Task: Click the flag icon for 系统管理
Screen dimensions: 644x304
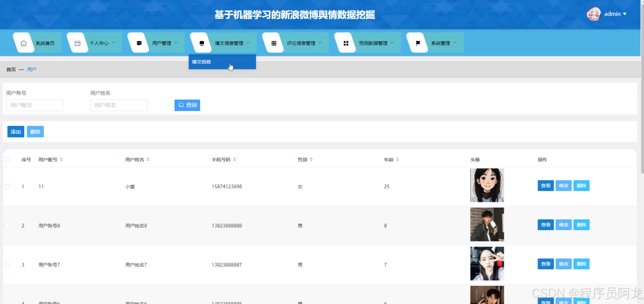Action: tap(418, 43)
